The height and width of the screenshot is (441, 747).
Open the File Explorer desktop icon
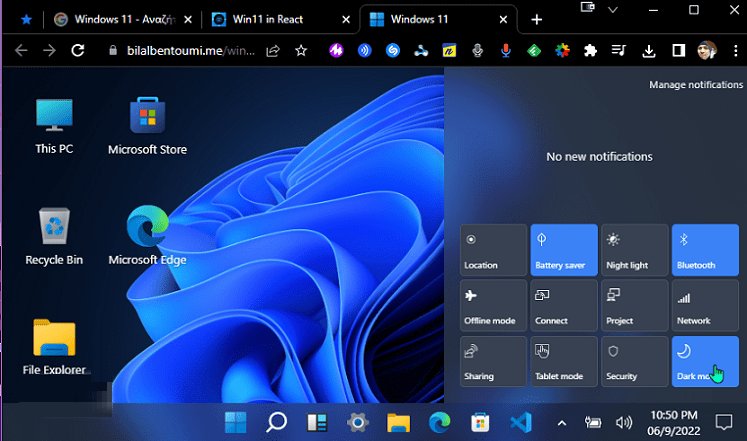pyautogui.click(x=54, y=347)
